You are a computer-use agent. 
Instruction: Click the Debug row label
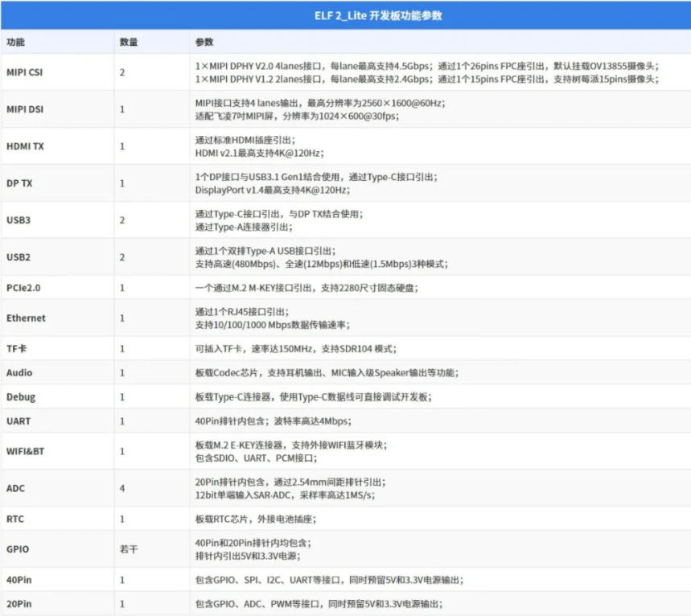point(21,397)
